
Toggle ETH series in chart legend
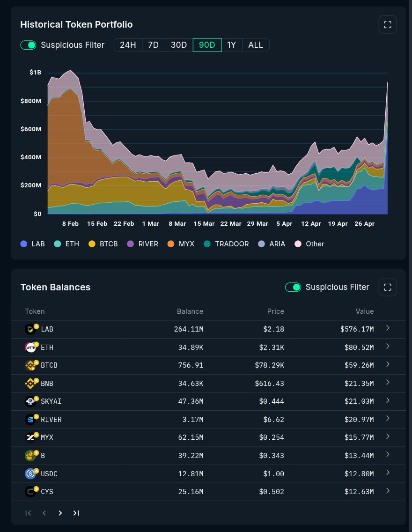pyautogui.click(x=66, y=244)
